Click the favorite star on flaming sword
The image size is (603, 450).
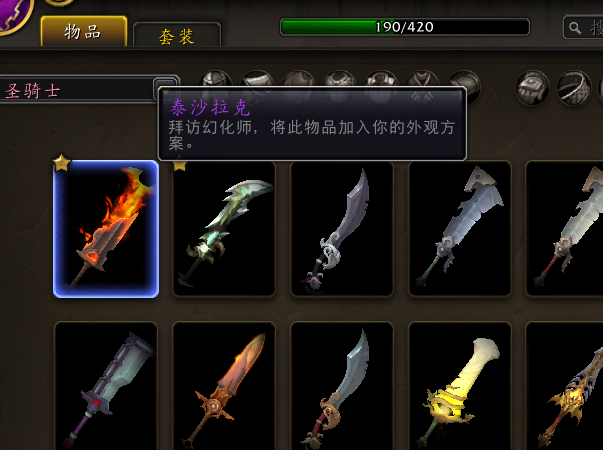pos(62,162)
